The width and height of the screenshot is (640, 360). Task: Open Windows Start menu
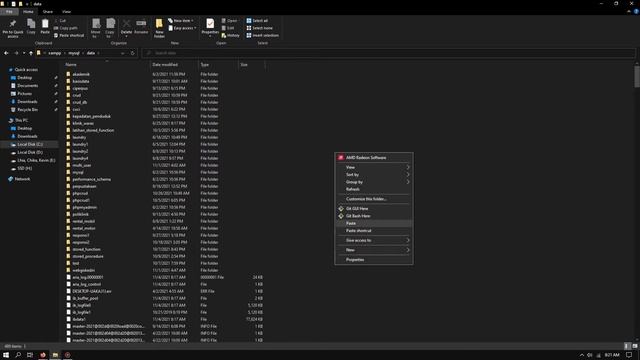pos(6,355)
